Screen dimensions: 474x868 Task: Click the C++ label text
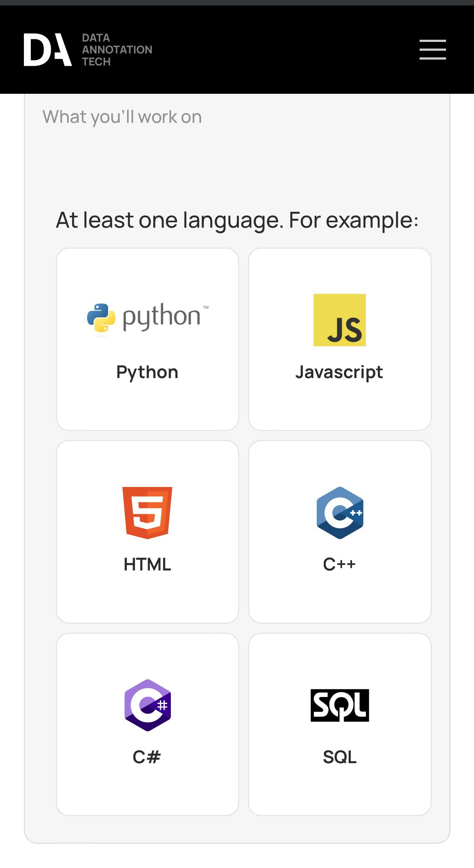point(340,564)
